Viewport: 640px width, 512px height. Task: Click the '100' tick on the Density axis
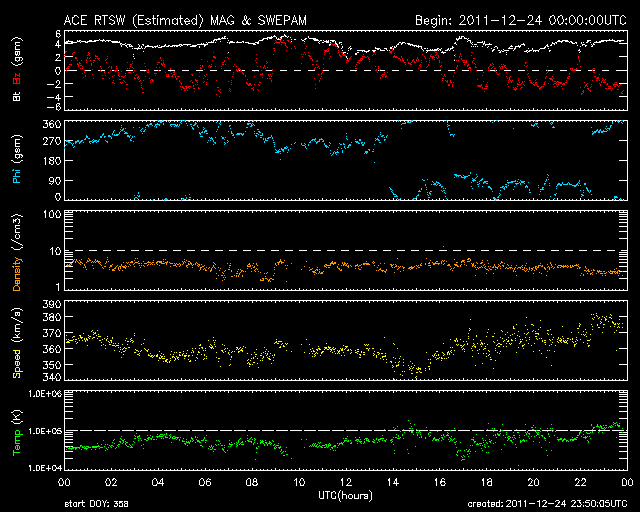click(x=52, y=214)
